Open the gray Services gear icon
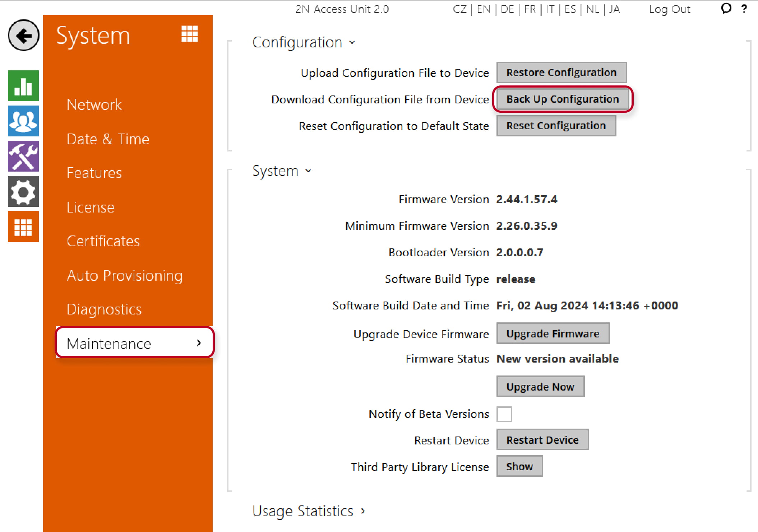The image size is (758, 532). click(23, 191)
